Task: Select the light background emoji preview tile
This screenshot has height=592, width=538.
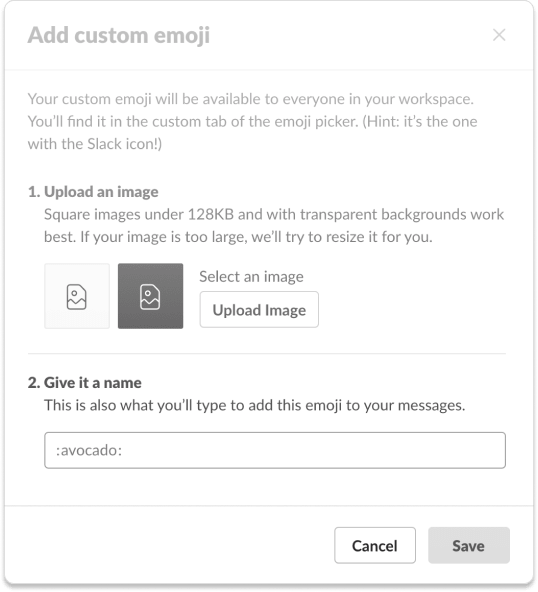Action: [77, 296]
